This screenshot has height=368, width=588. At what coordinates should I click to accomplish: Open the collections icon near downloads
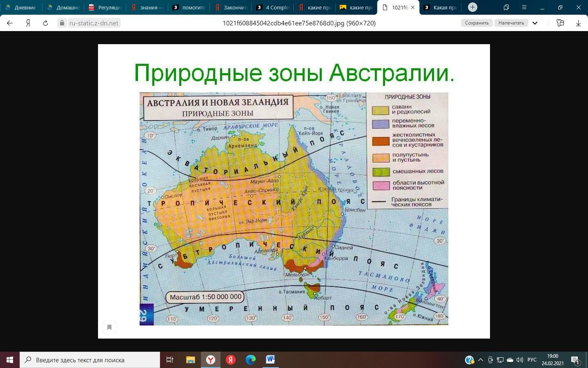560,23
